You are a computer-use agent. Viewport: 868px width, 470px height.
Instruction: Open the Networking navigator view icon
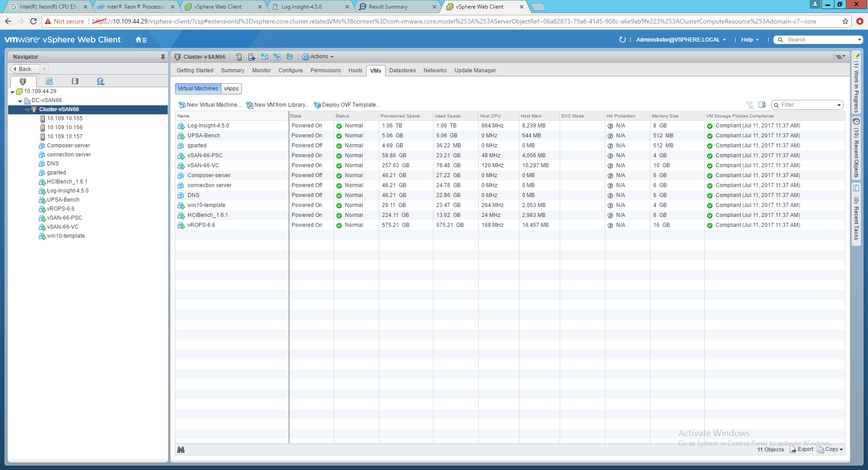coord(100,81)
